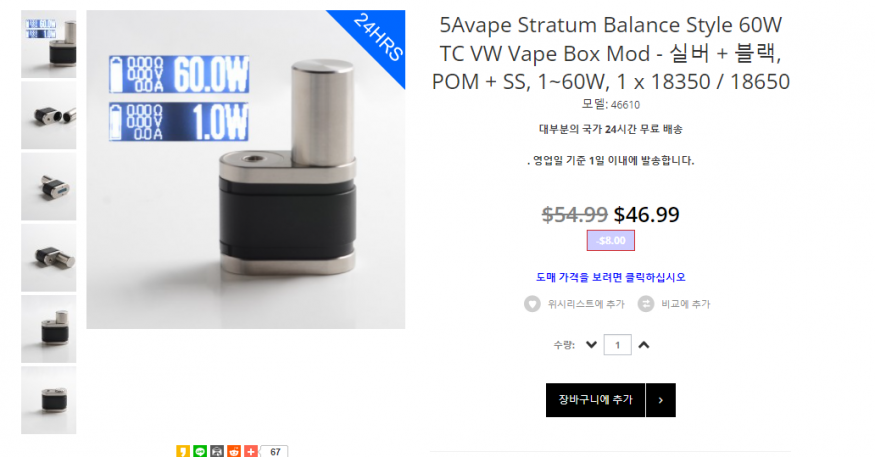Click the quantity input field

pos(618,345)
